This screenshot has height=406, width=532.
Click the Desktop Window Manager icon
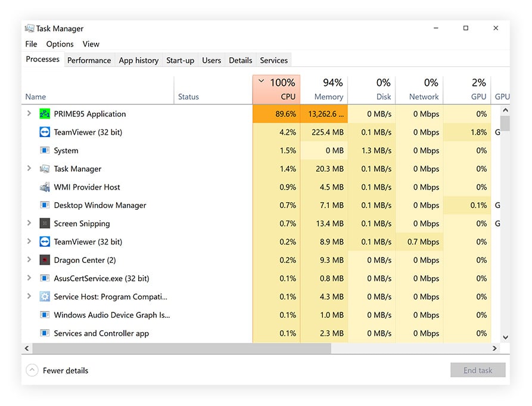[x=45, y=205]
